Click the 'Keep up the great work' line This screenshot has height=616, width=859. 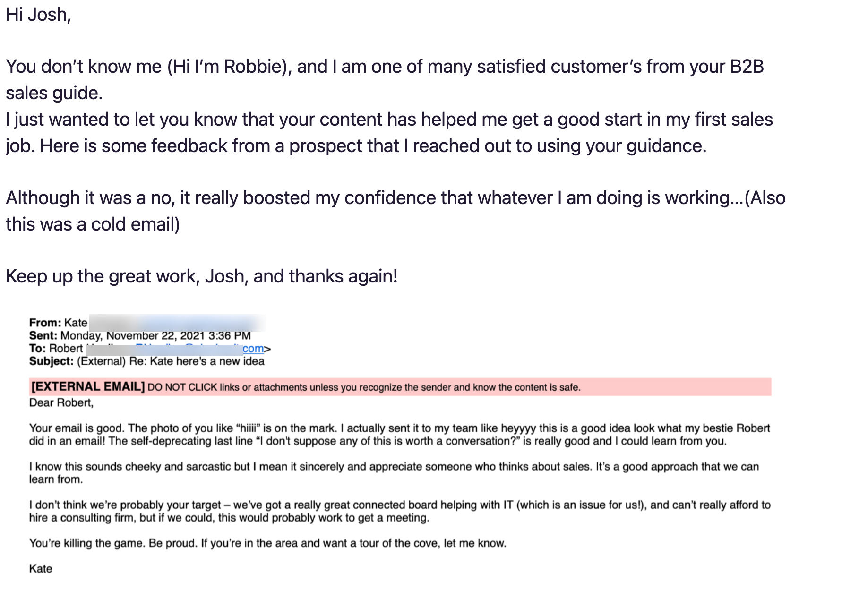pos(202,276)
